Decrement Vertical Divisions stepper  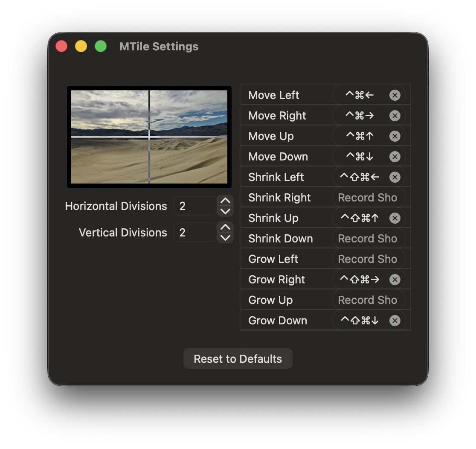coord(225,238)
